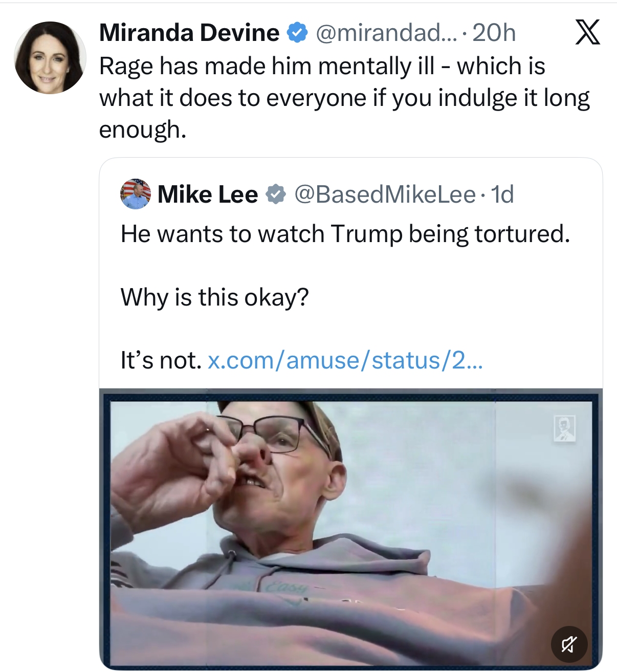This screenshot has width=617, height=672.
Task: Click the 20h timestamp
Action: point(494,33)
